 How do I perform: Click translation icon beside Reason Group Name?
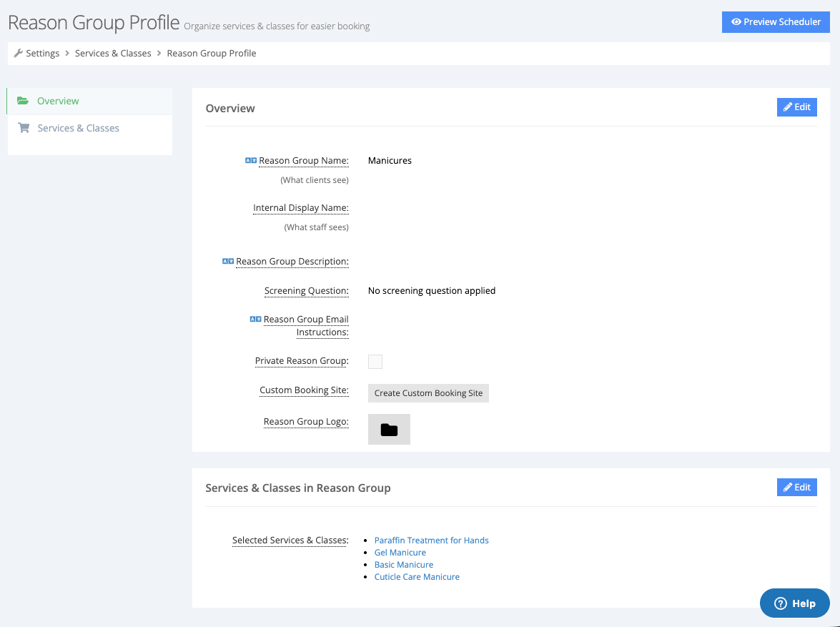pyautogui.click(x=251, y=160)
